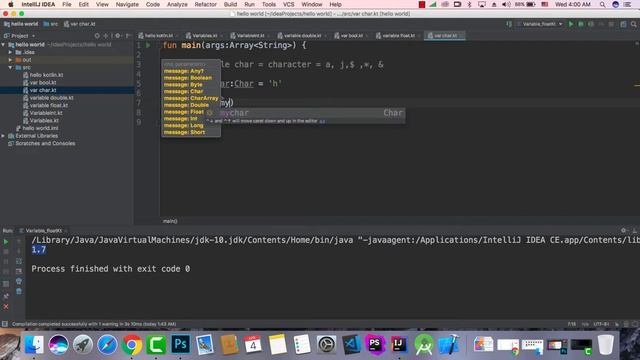The height and width of the screenshot is (360, 640).
Task: Open the Build menu
Action: tap(230, 4)
